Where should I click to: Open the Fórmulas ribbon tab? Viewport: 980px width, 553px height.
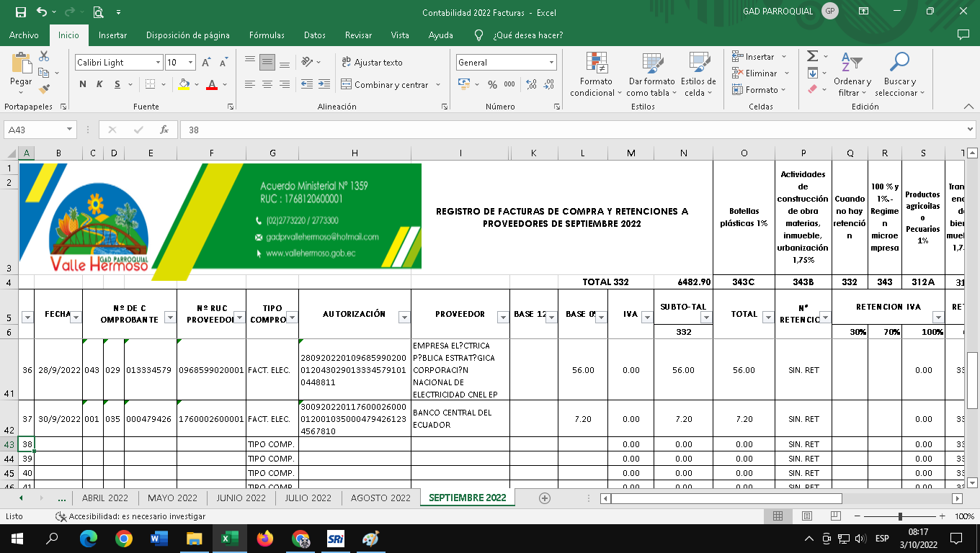tap(267, 35)
